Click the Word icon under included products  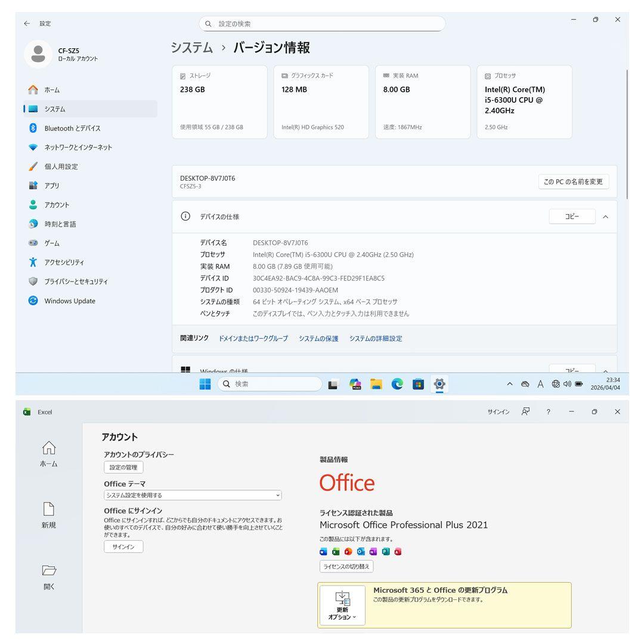pyautogui.click(x=323, y=551)
